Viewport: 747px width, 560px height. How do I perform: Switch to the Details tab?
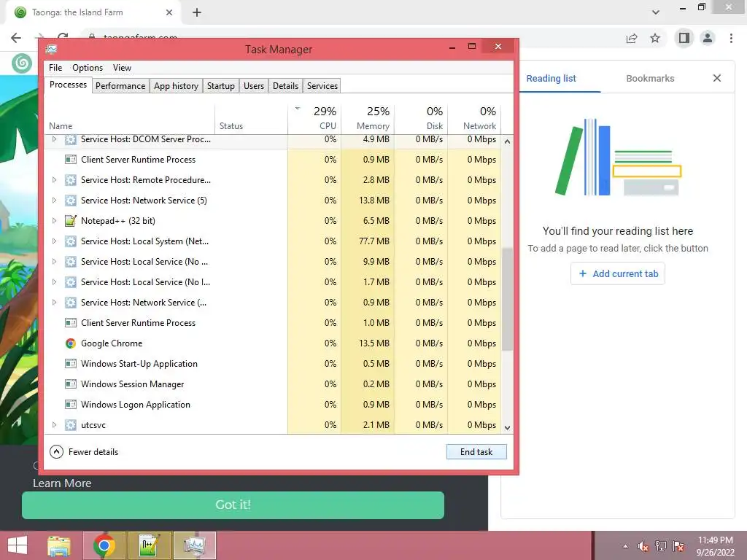285,86
